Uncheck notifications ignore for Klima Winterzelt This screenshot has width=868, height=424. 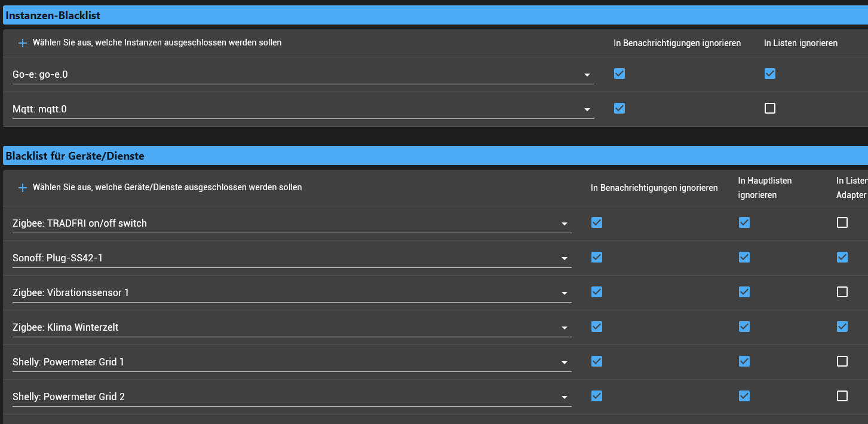coord(597,327)
